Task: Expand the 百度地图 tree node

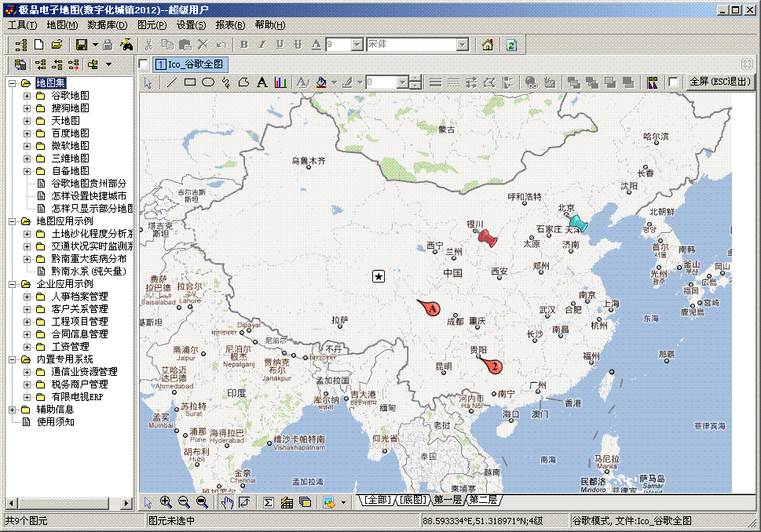Action: (27, 133)
